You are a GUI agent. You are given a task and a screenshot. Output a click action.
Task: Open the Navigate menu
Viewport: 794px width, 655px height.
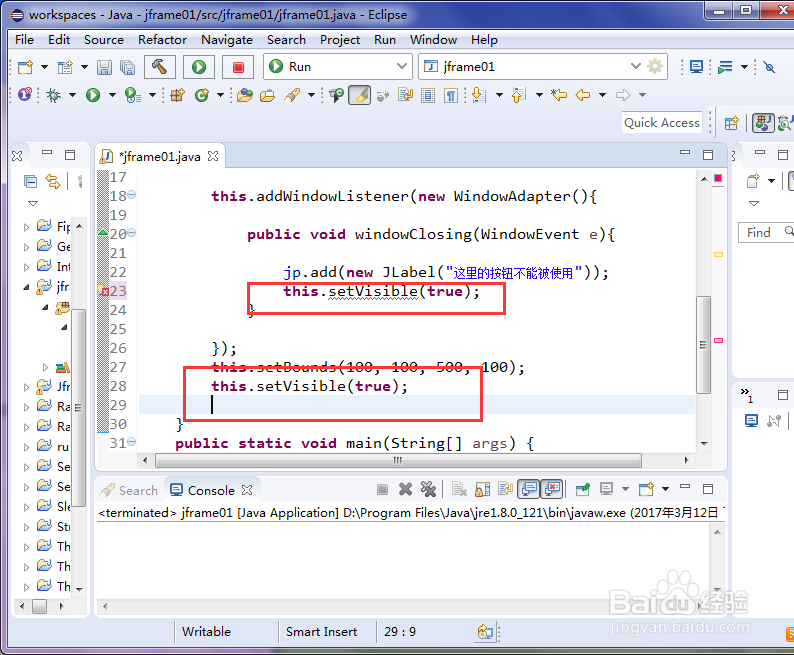click(x=227, y=39)
